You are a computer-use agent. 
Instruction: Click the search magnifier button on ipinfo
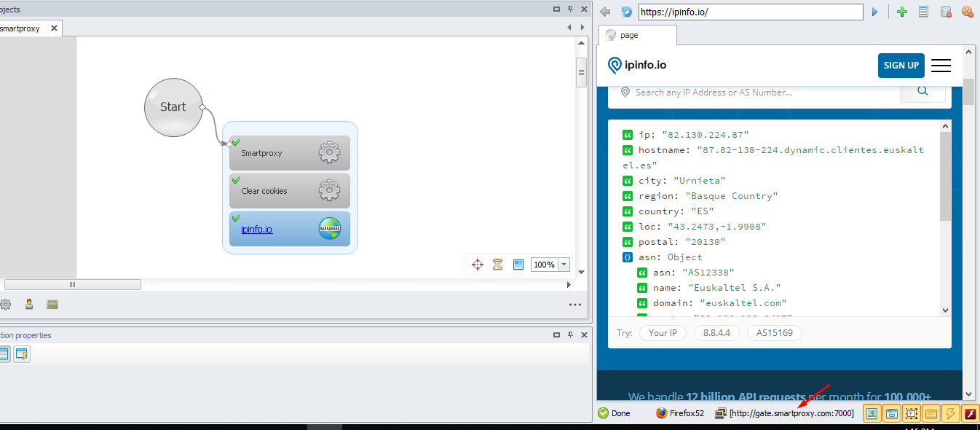[922, 92]
